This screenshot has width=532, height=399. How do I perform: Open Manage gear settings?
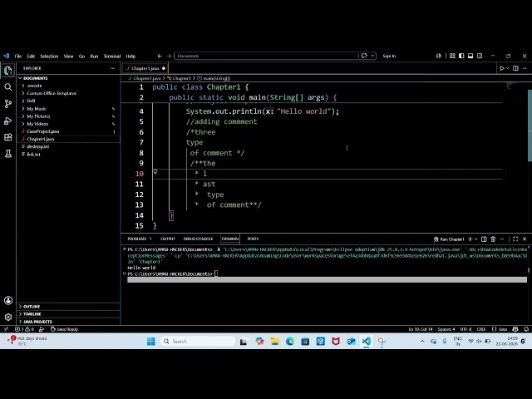[x=8, y=317]
